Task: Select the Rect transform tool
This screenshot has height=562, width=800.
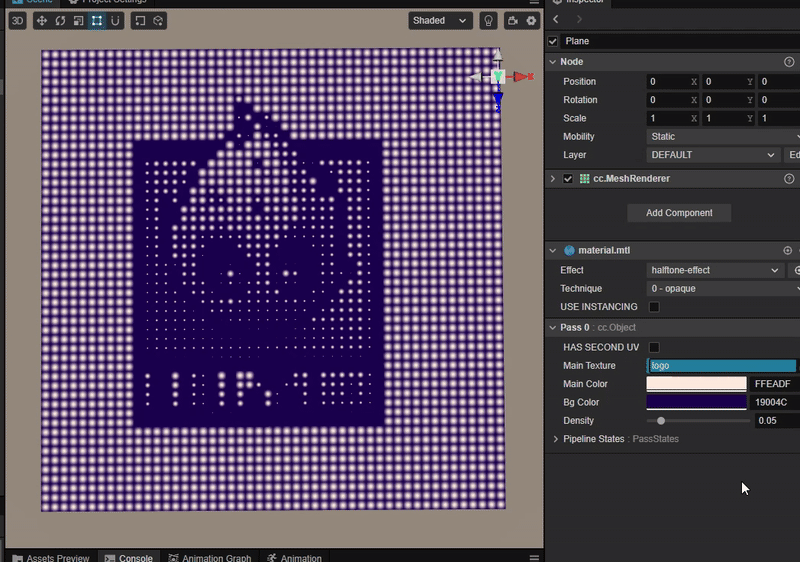Action: [x=97, y=21]
